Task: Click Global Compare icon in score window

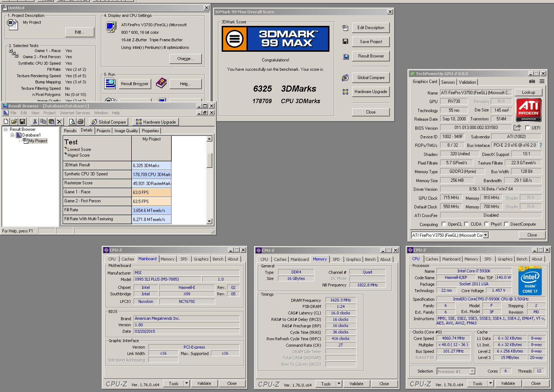Action: [345, 78]
